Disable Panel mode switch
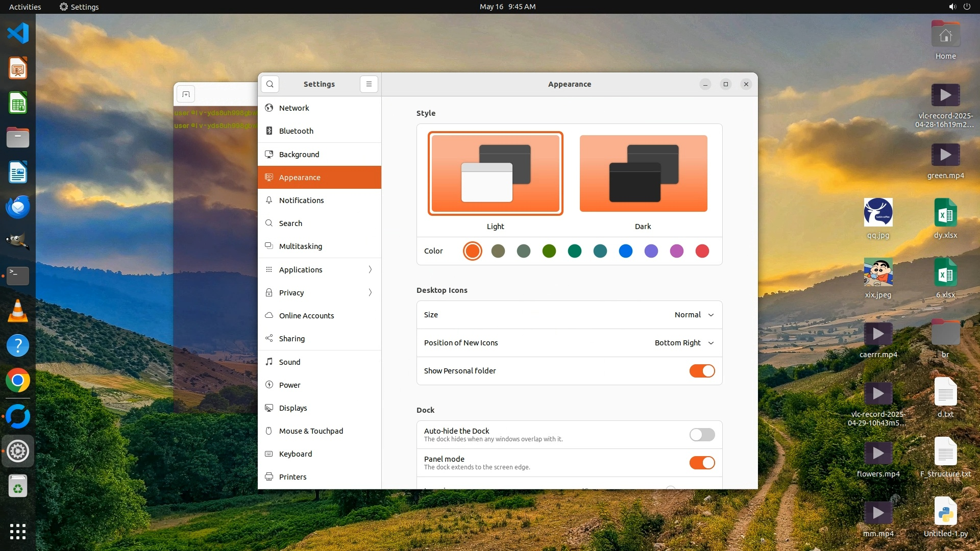Viewport: 980px width, 551px height. click(x=702, y=463)
